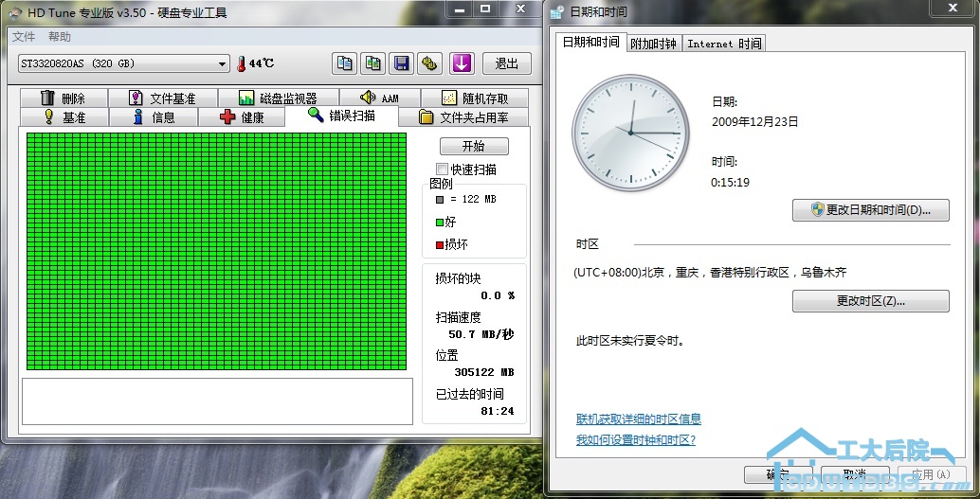Click the 退出 exit button
Screen dimensions: 980x499
pyautogui.click(x=507, y=63)
